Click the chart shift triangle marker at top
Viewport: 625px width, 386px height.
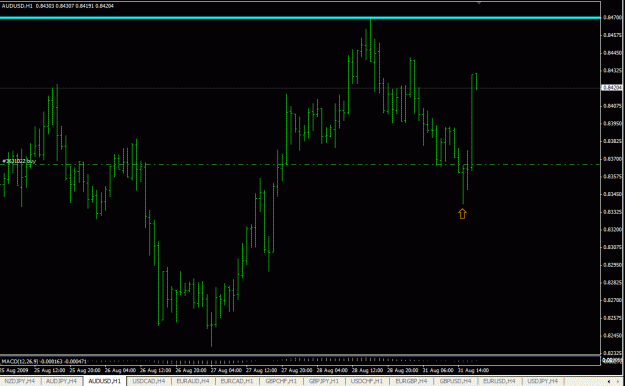pyautogui.click(x=479, y=3)
